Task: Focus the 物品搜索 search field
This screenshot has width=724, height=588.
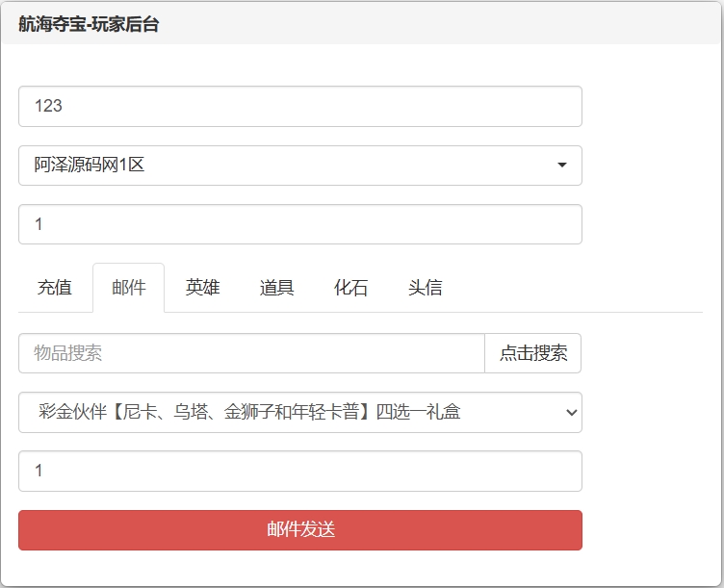Action: [251, 353]
